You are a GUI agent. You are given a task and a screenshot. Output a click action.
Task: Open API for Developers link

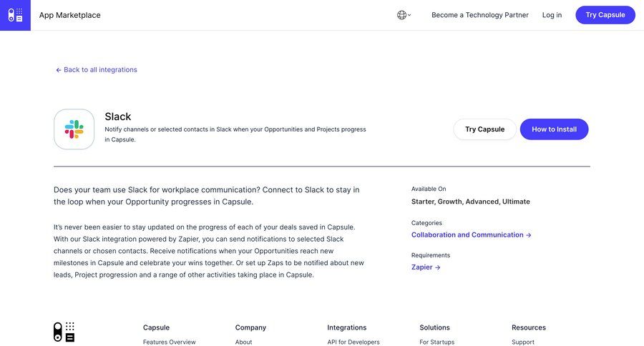353,342
